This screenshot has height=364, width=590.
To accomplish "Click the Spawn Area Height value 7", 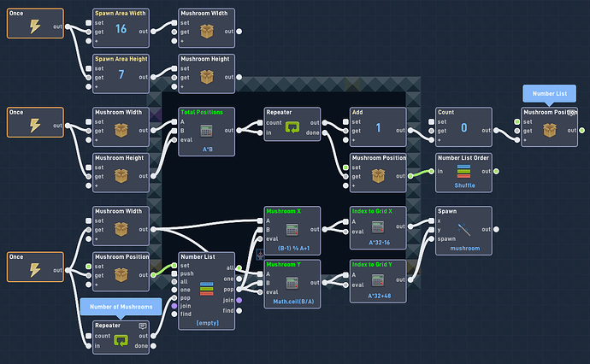I will pyautogui.click(x=121, y=74).
